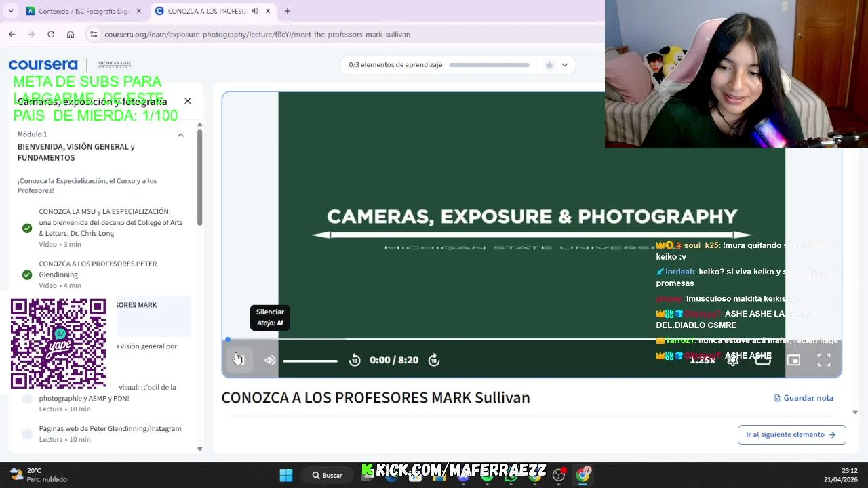Close the Contenido ISC Fotografía tab
The width and height of the screenshot is (868, 488).
click(x=139, y=11)
